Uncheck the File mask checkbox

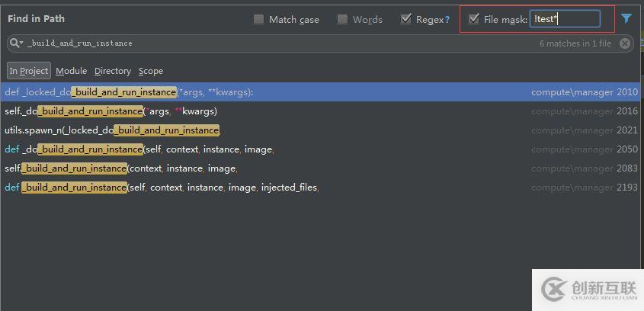click(x=474, y=19)
